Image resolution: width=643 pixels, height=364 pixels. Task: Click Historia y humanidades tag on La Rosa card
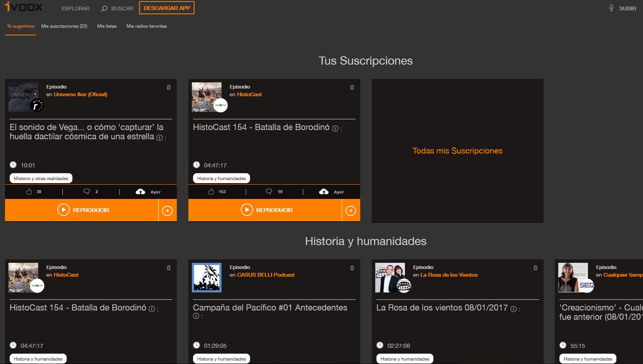click(405, 359)
